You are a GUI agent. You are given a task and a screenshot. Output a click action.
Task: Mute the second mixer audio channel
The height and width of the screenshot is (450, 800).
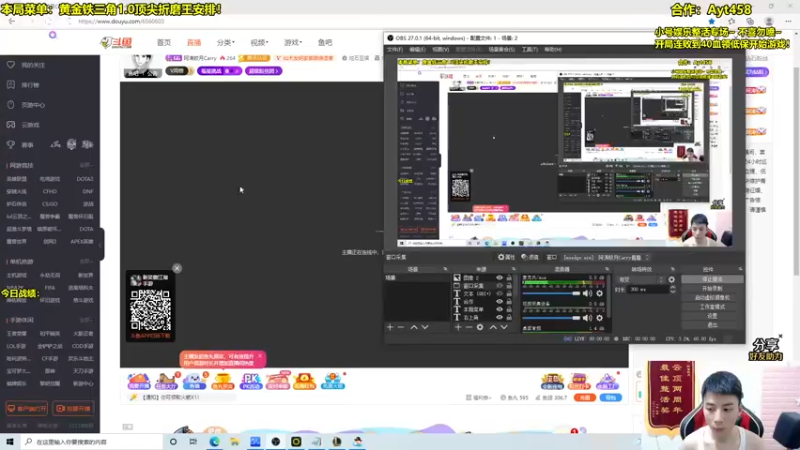click(x=588, y=318)
